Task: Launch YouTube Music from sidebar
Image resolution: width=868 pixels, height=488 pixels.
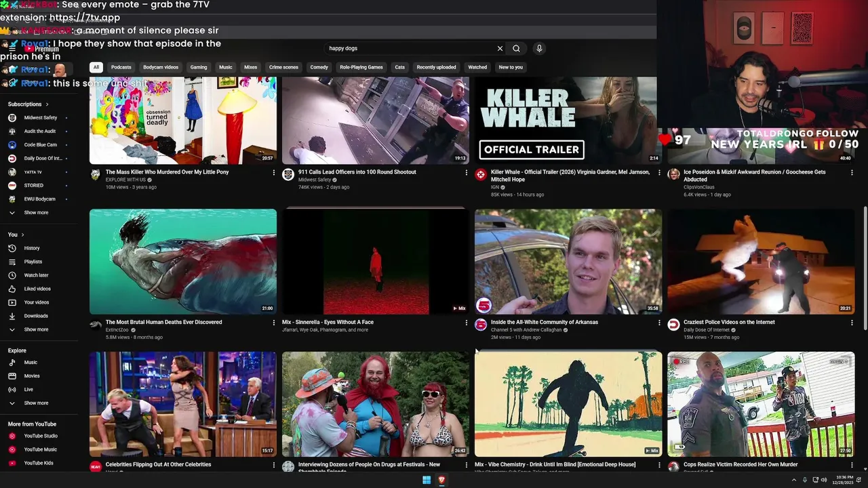Action: click(40, 449)
